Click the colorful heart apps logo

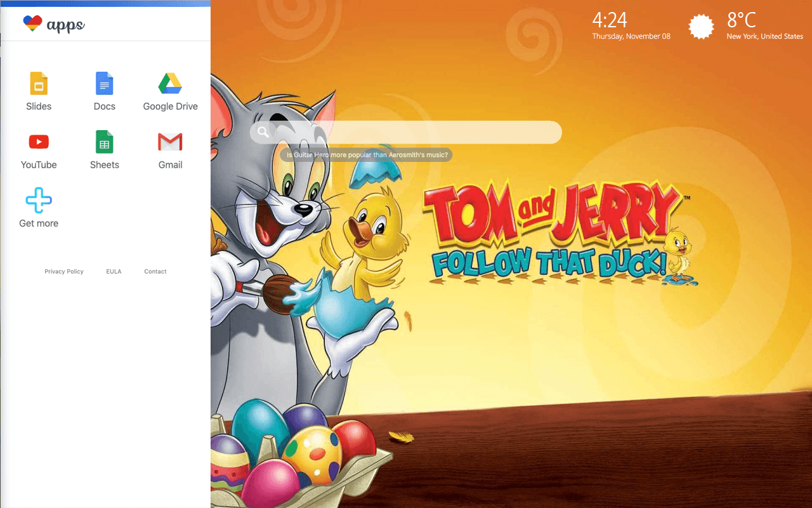tap(32, 24)
